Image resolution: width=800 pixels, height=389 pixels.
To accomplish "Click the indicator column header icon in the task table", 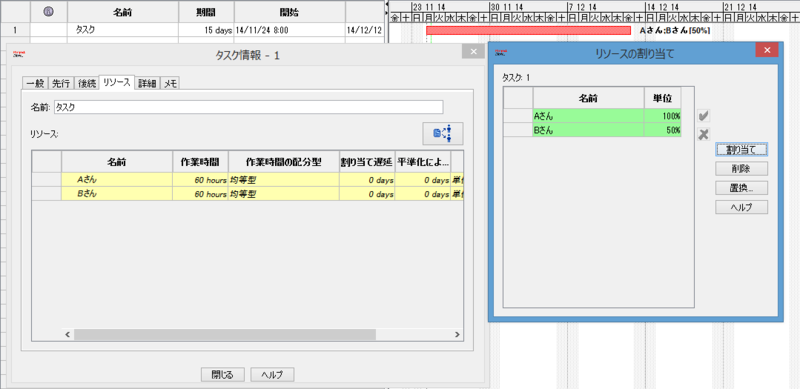I will coord(49,12).
